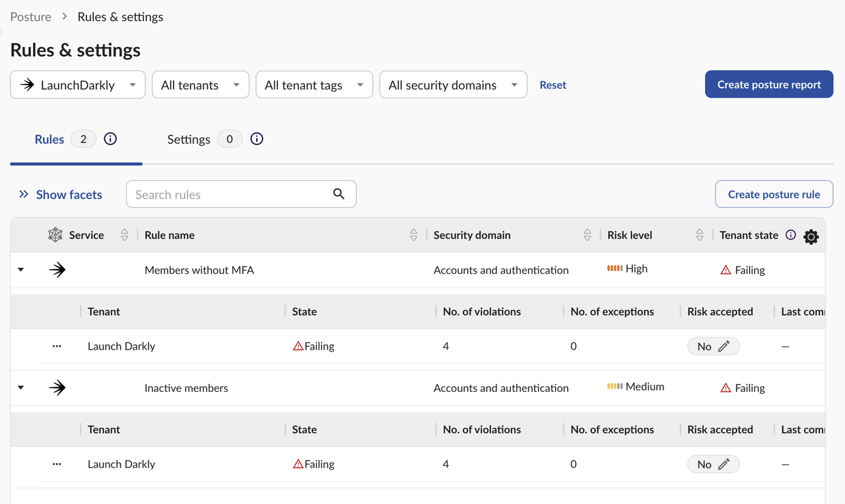Click the magnifier icon in Search rules
The height and width of the screenshot is (504, 845).
point(339,194)
